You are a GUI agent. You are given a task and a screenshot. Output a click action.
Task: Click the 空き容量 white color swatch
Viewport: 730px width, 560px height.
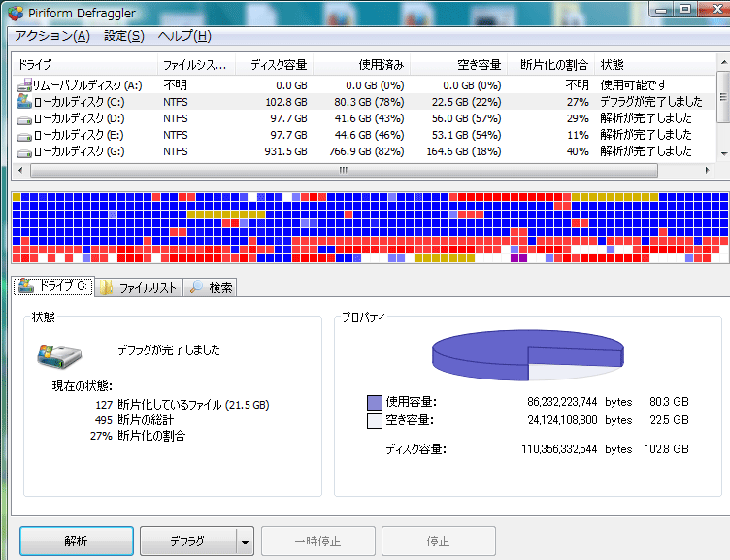[375, 420]
